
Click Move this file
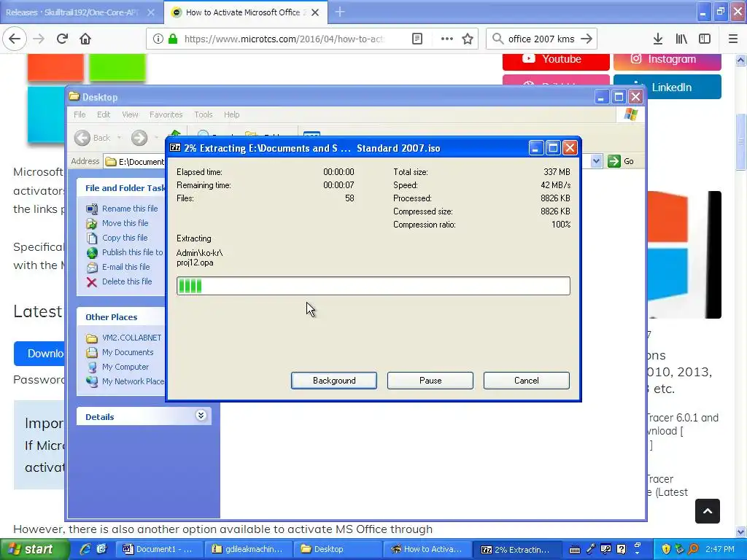[x=125, y=223]
